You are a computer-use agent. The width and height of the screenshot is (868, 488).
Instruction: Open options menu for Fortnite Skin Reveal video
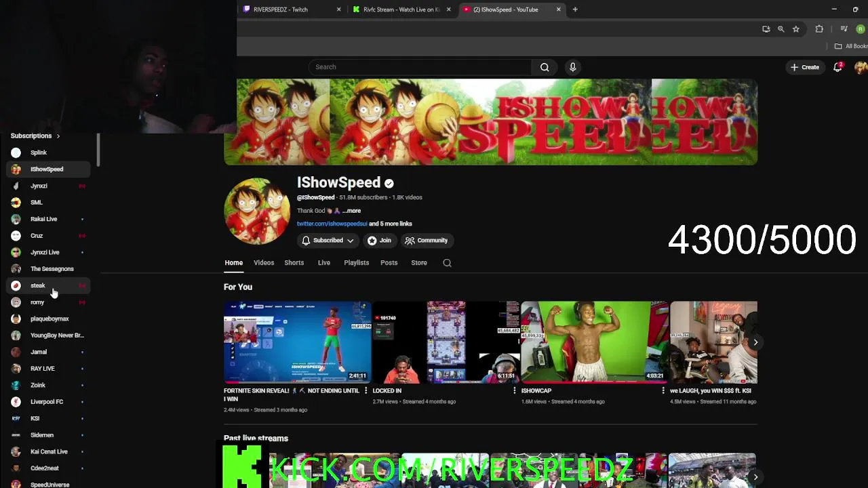pos(366,391)
